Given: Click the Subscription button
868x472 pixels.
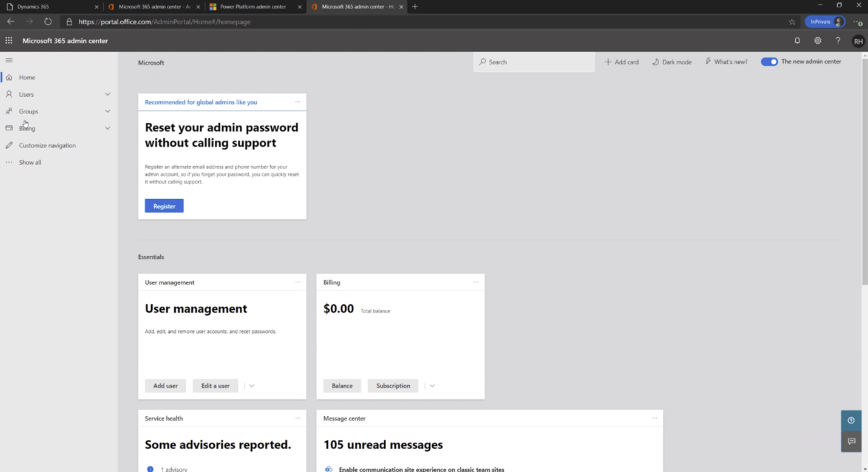Looking at the screenshot, I should click(x=393, y=386).
